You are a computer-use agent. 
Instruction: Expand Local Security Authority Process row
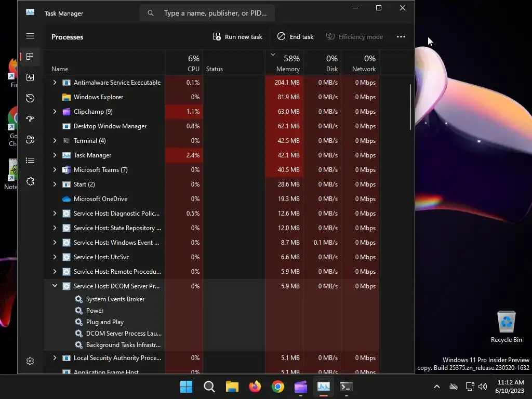[55, 358]
